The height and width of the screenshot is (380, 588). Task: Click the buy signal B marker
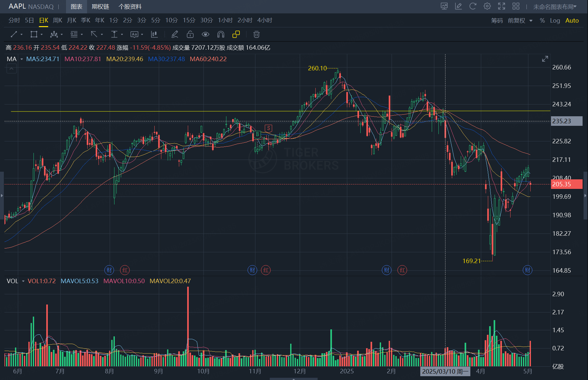(x=257, y=134)
